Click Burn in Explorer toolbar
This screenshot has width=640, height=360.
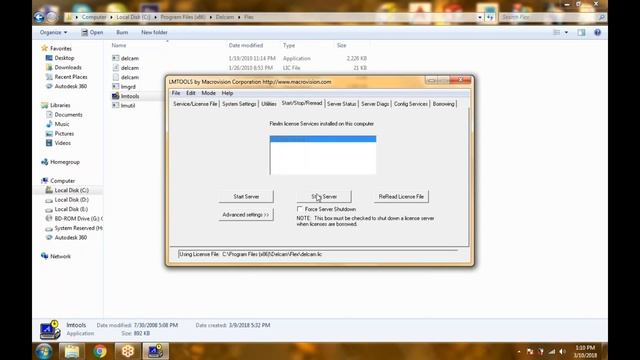click(122, 32)
